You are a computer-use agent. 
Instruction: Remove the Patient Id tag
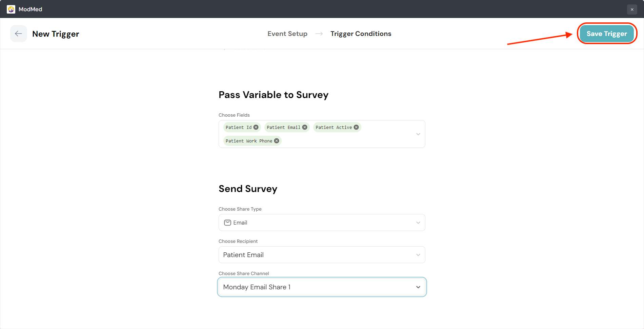(256, 127)
